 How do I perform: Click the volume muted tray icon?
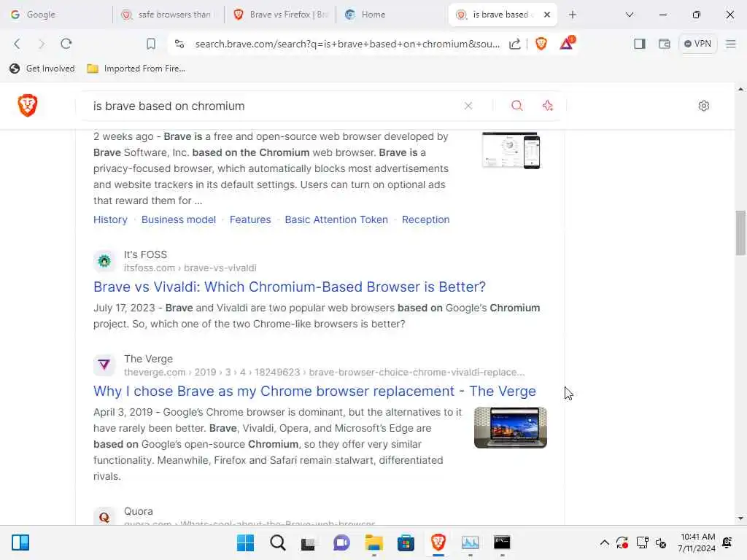pyautogui.click(x=661, y=542)
